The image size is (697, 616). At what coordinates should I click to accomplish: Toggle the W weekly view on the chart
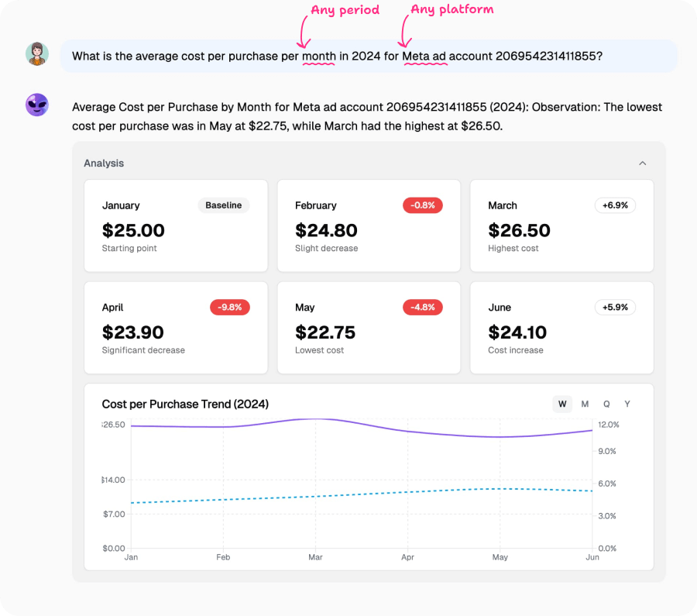pyautogui.click(x=561, y=404)
